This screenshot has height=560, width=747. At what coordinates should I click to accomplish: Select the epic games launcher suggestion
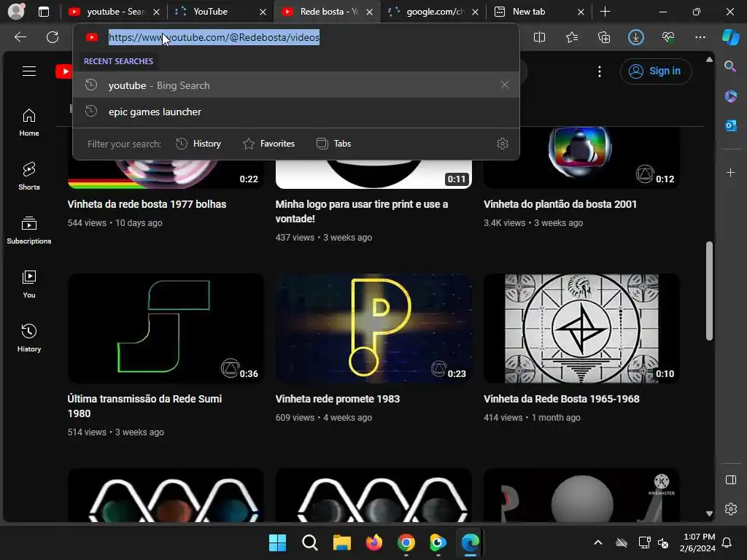(x=296, y=112)
